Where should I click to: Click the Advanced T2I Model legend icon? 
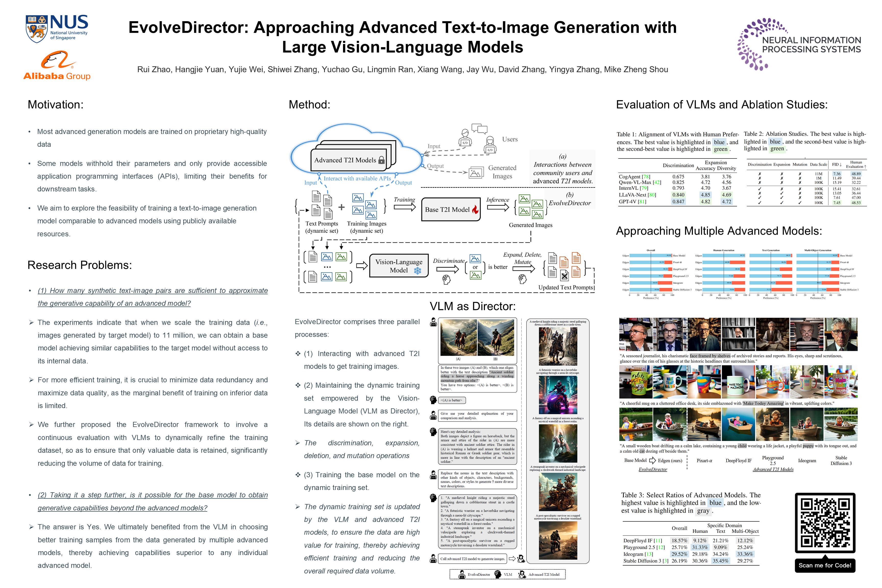[x=522, y=574]
